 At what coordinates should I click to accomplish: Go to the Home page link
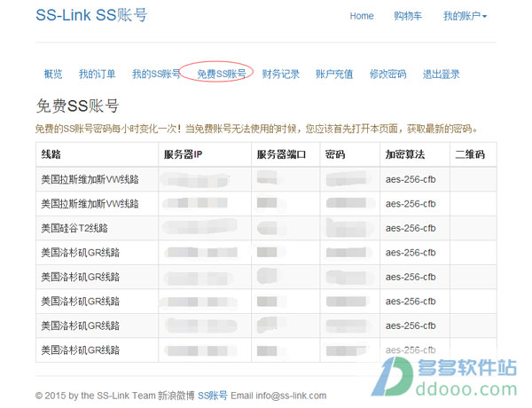(362, 16)
